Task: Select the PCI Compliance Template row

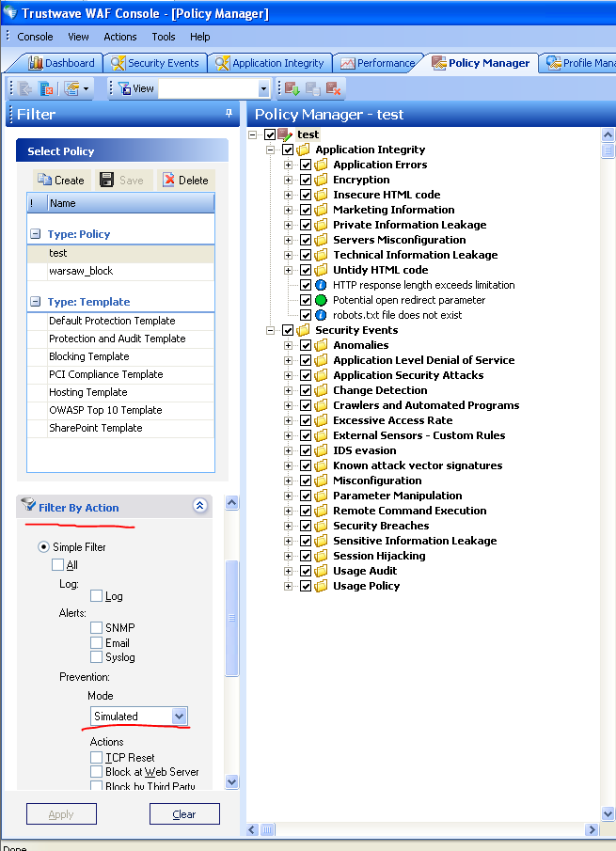Action: 105,374
